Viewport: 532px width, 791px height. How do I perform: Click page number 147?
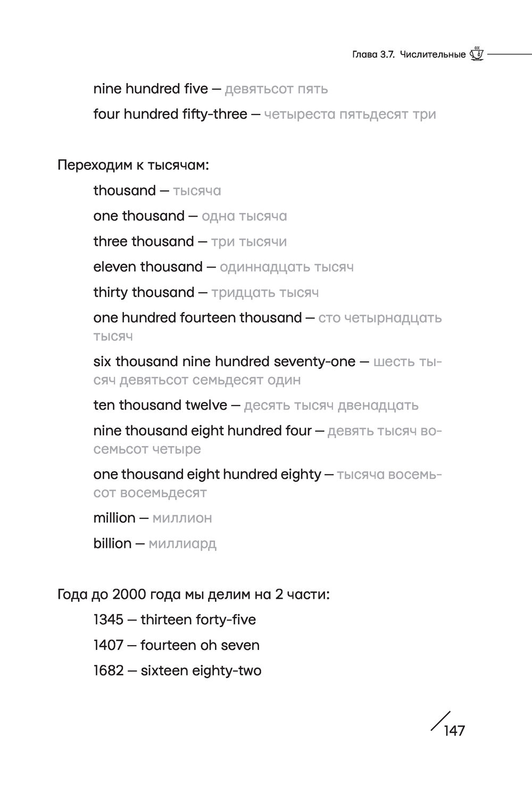[x=454, y=731]
